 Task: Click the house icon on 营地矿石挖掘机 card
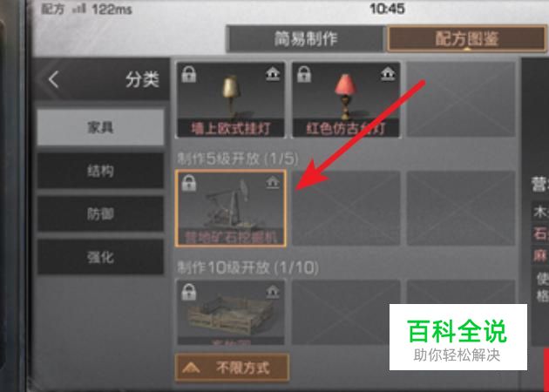273,182
